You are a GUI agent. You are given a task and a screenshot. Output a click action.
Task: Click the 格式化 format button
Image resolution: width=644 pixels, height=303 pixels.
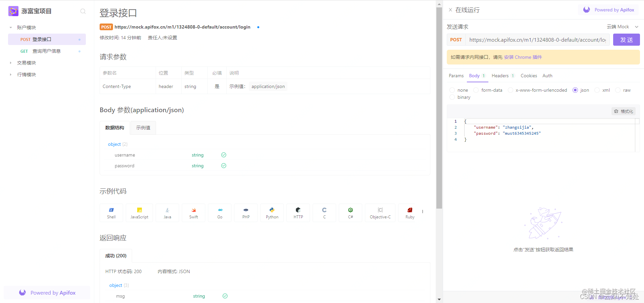click(624, 111)
